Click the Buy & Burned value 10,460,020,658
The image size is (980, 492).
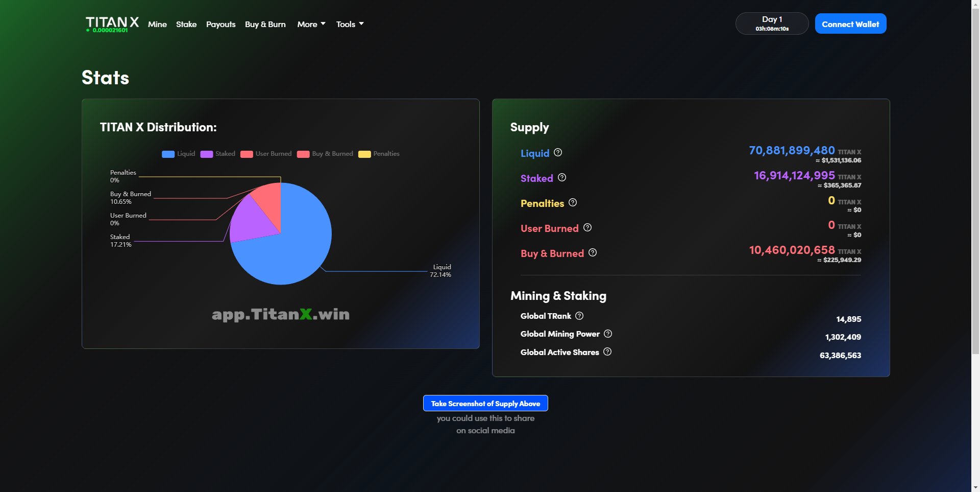pyautogui.click(x=792, y=250)
